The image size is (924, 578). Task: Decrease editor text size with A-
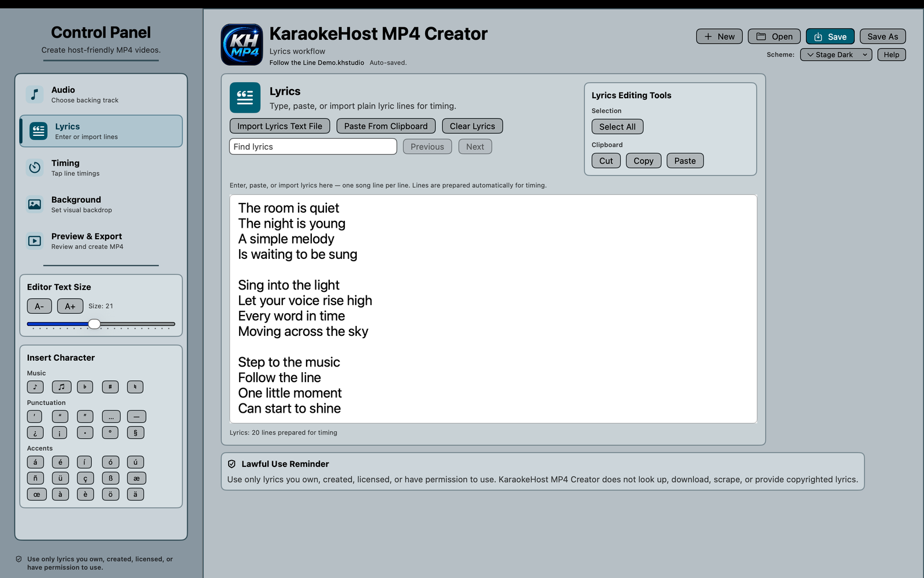click(39, 306)
